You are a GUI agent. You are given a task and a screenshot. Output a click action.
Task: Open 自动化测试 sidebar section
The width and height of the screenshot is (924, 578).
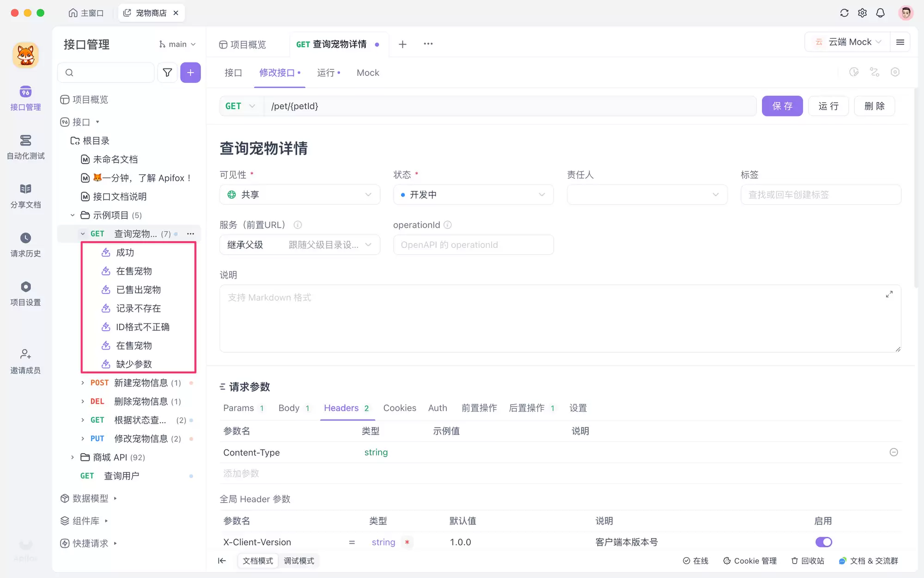[25, 147]
